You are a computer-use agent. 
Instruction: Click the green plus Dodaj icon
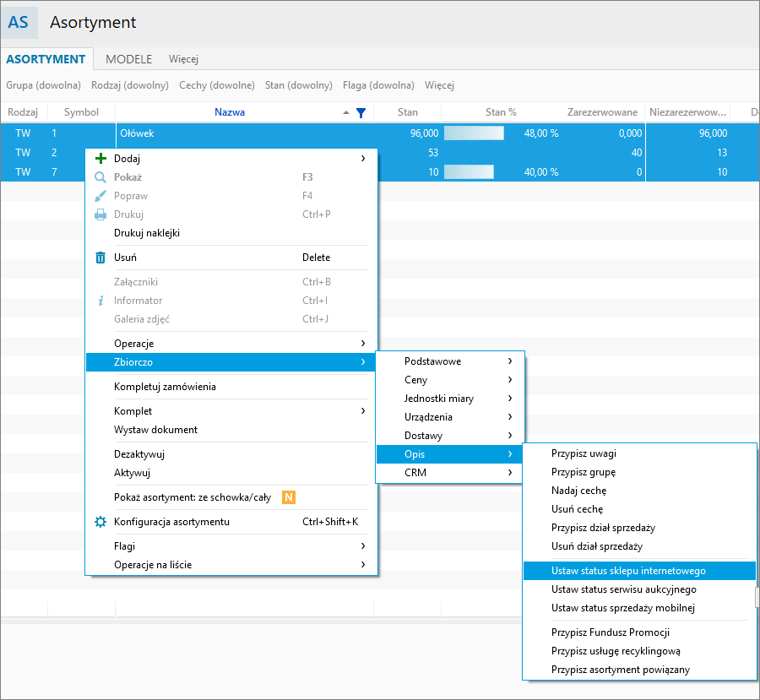click(100, 158)
